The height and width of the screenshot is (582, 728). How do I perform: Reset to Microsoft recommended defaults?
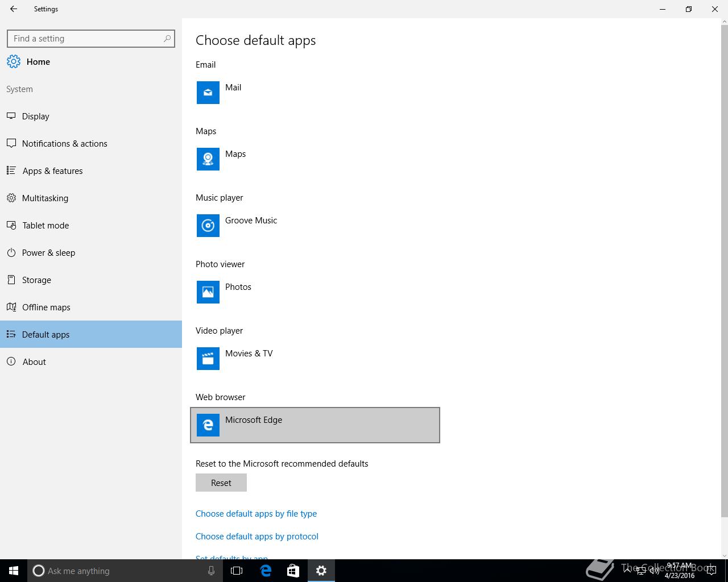coord(221,483)
